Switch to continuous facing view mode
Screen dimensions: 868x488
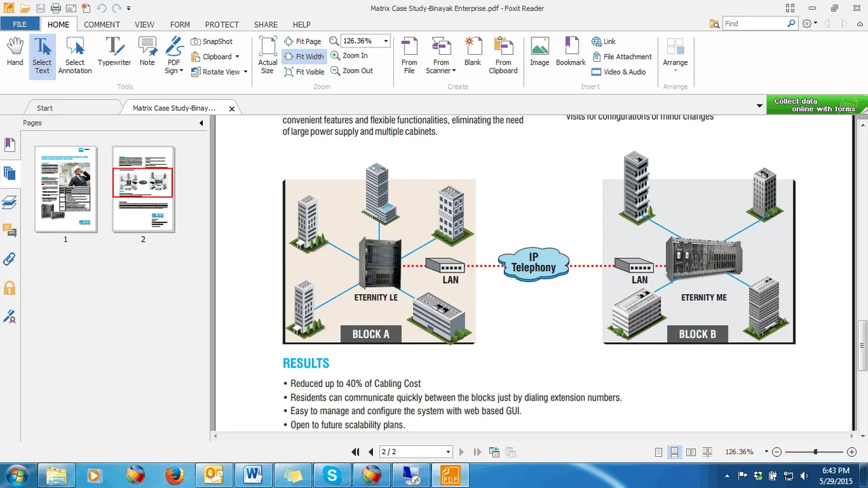pyautogui.click(x=707, y=452)
